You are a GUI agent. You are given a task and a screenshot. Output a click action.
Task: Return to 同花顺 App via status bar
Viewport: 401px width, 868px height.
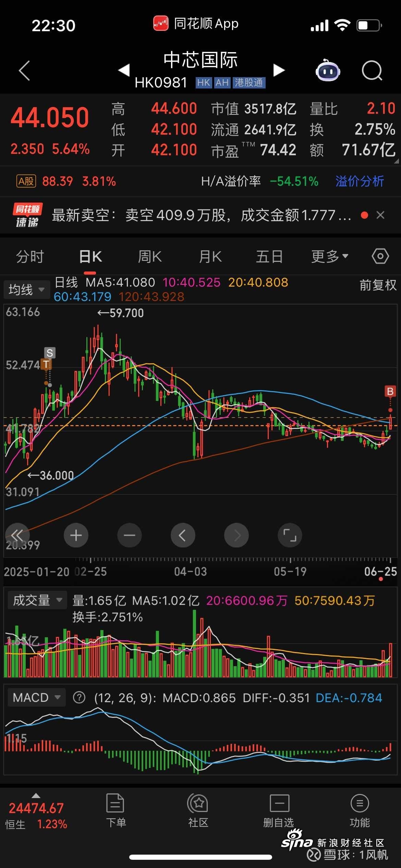[x=196, y=24]
